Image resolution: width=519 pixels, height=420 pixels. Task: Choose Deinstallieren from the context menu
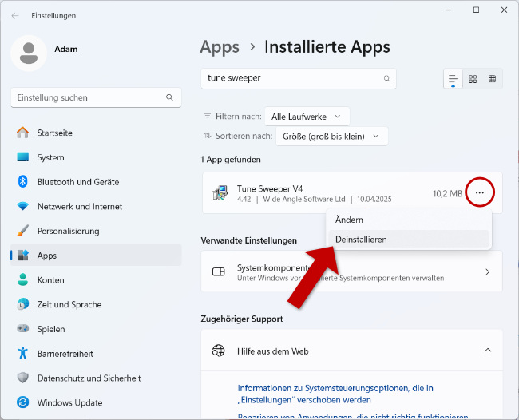pos(409,240)
